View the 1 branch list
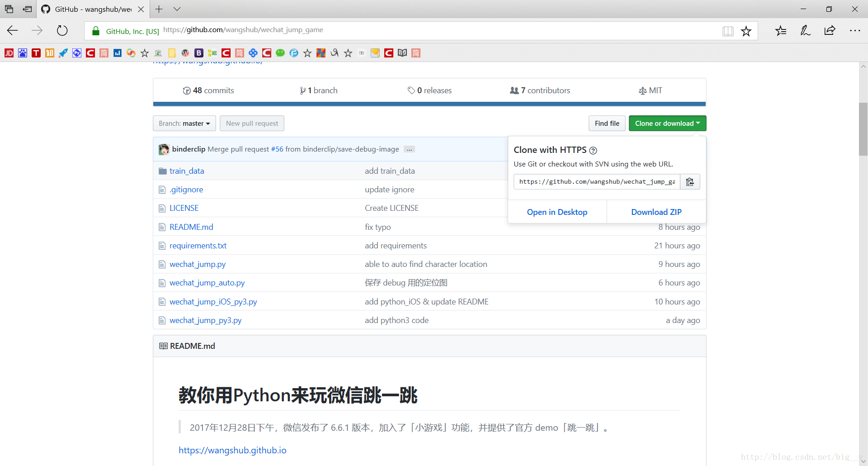Image resolution: width=868 pixels, height=466 pixels. point(319,90)
